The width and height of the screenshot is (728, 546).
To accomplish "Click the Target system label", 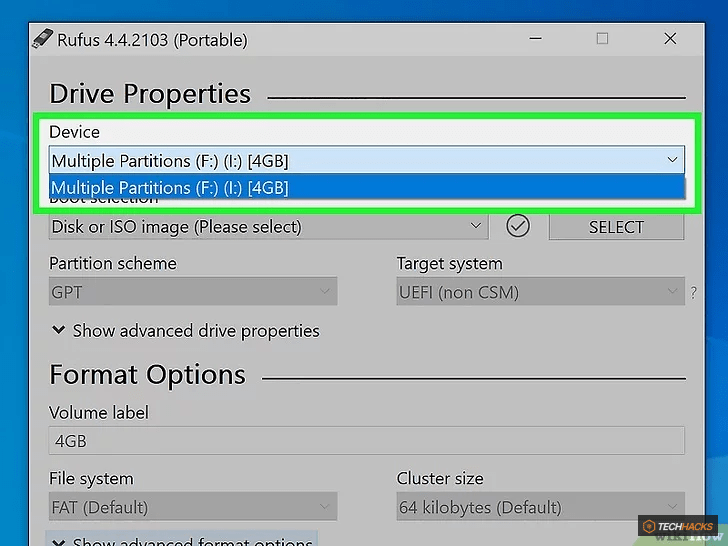I will coord(449,264).
